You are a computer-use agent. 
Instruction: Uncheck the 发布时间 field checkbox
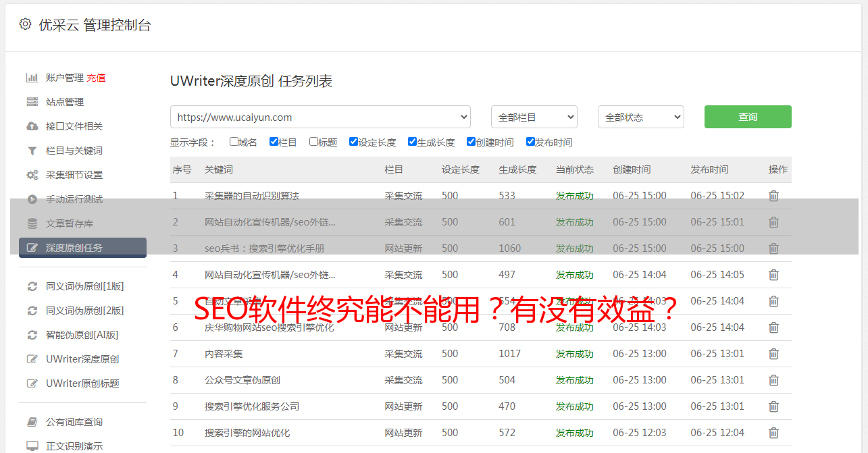pyautogui.click(x=530, y=142)
